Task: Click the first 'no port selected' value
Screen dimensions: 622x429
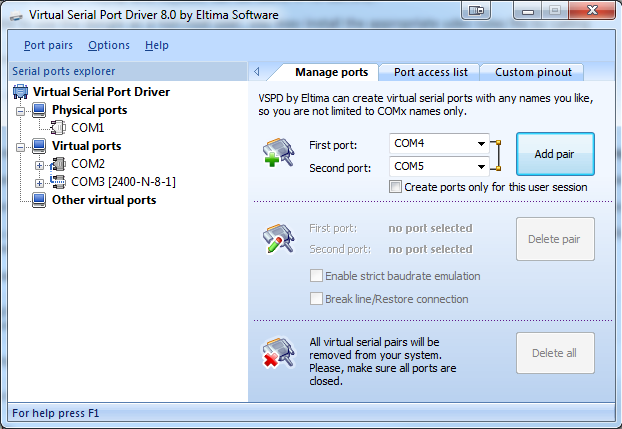Action: (430, 228)
